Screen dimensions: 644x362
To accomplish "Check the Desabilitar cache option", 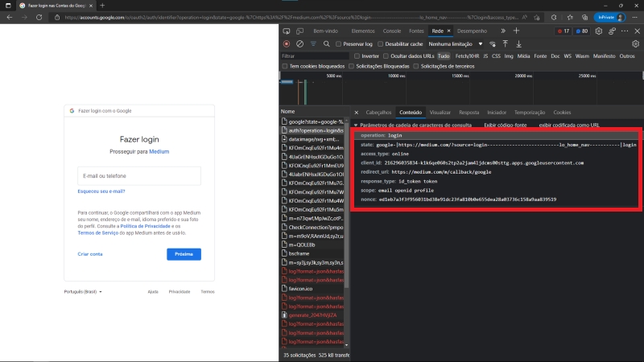I will (x=382, y=43).
